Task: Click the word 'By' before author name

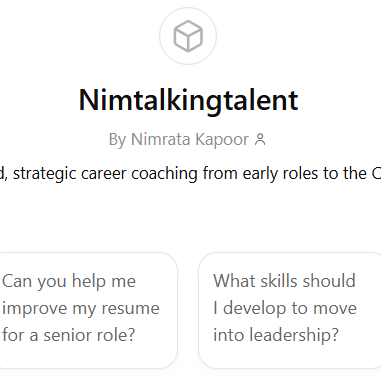Action: [x=117, y=140]
